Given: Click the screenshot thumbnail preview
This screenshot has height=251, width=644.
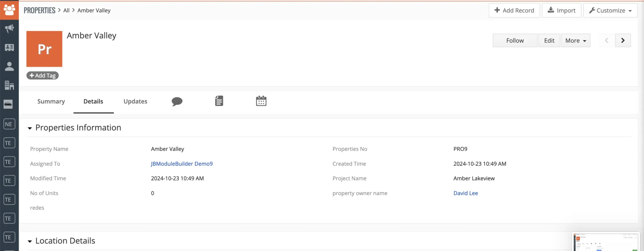Looking at the screenshot, I should point(605,242).
